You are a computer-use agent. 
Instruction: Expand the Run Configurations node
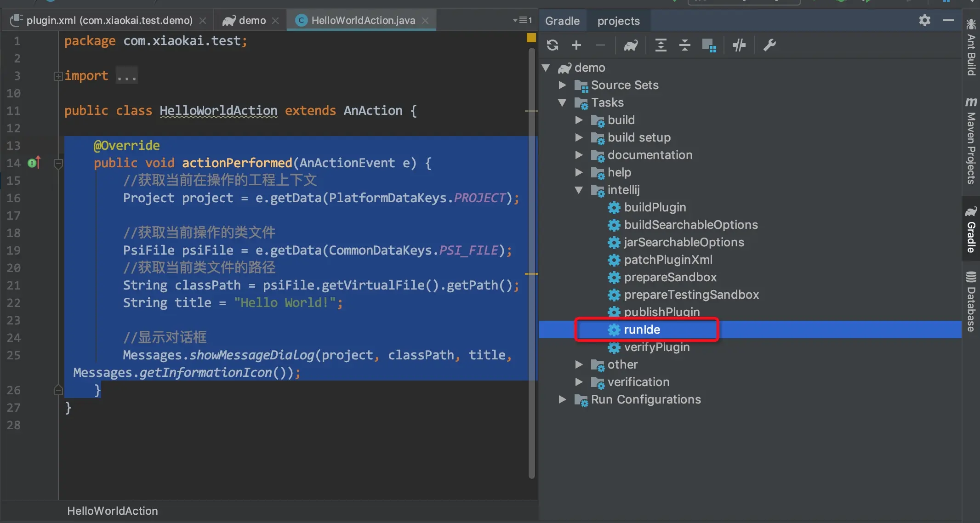(x=562, y=399)
